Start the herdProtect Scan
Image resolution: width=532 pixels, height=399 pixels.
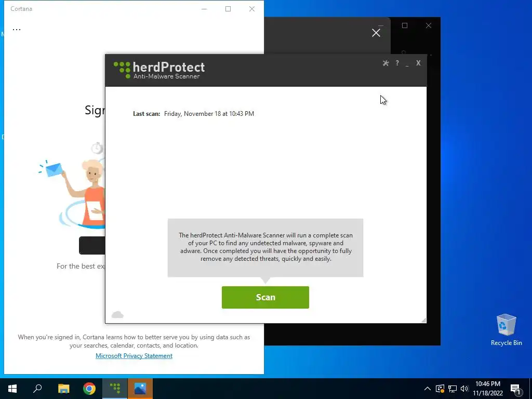(265, 297)
